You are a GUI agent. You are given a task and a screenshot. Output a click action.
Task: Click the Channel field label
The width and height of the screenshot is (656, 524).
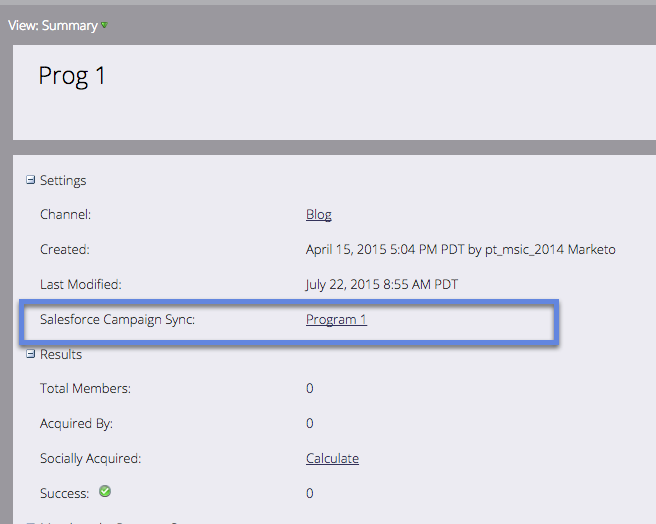(x=66, y=214)
